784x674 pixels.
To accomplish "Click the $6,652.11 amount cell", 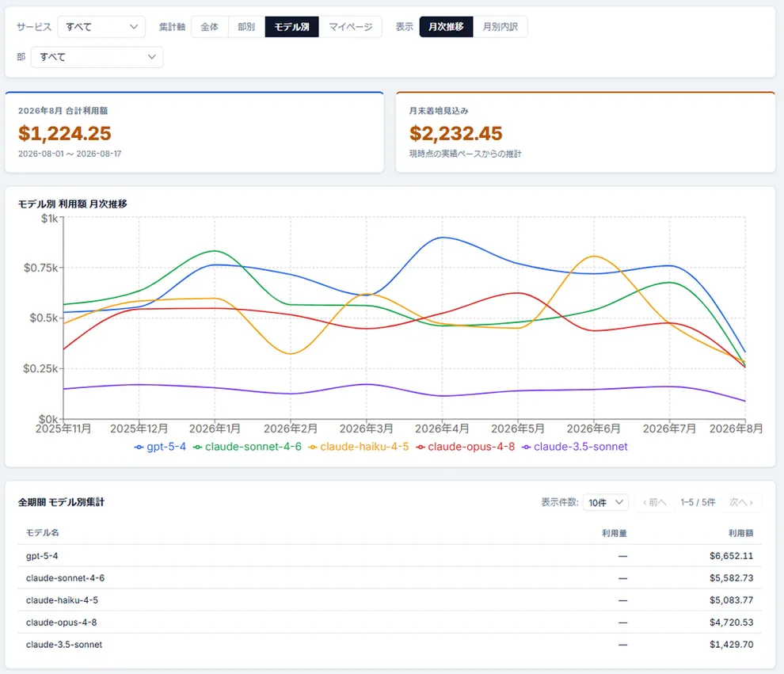I will [731, 556].
